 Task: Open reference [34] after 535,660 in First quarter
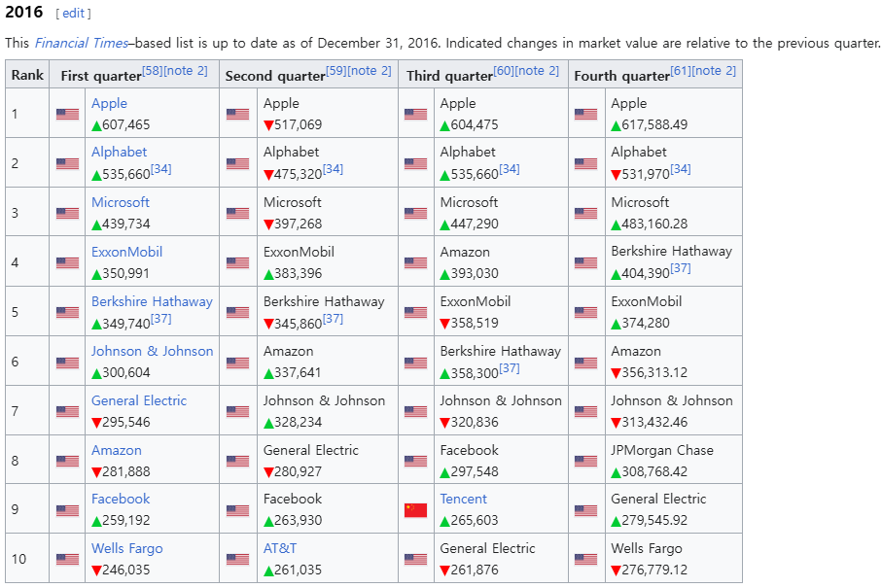[160, 169]
